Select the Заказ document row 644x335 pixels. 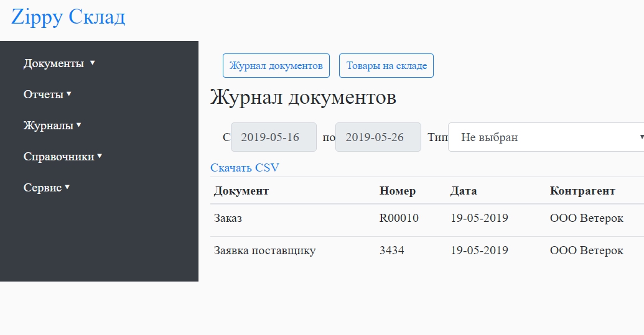228,219
